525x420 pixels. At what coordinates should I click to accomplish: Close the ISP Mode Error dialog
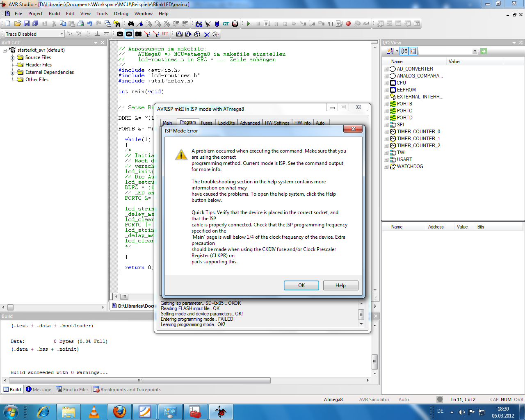tap(353, 129)
